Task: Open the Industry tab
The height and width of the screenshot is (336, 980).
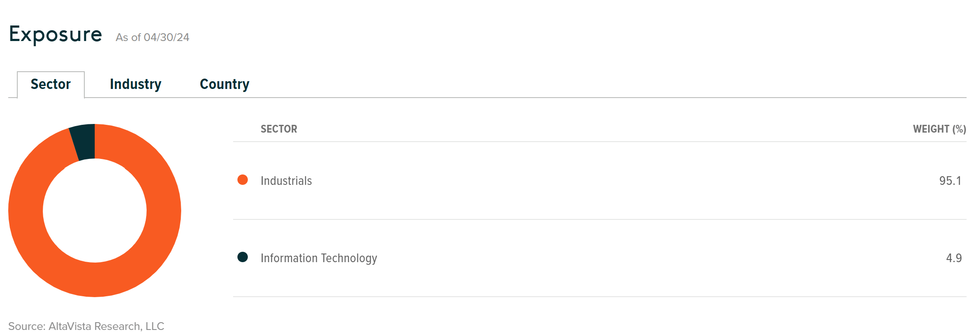Action: (135, 84)
